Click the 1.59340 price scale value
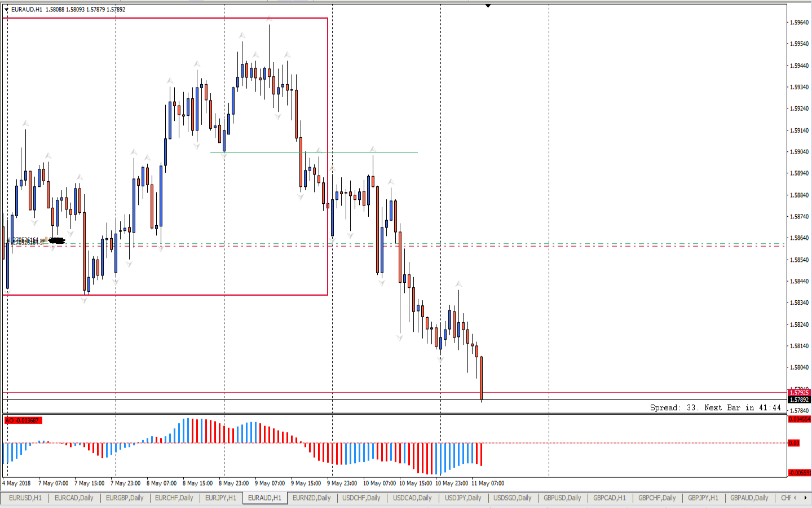This screenshot has width=812, height=508. (x=799, y=87)
